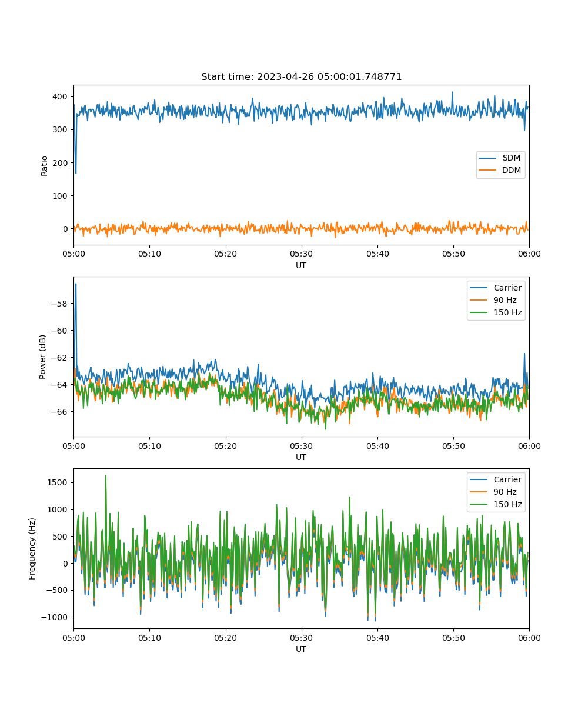Click the 1000 tick on the Frequency axis
Image resolution: width=588 pixels, height=706 pixels.
[x=59, y=509]
